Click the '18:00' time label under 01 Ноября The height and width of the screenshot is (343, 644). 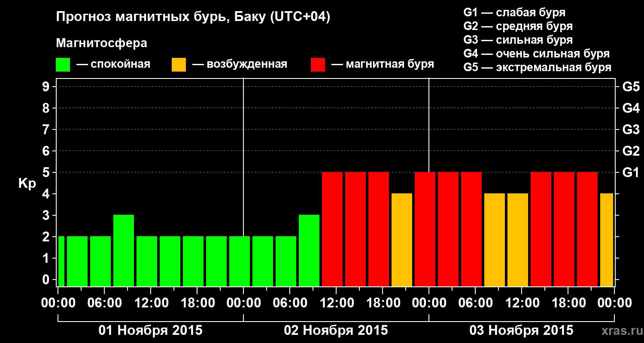197,303
